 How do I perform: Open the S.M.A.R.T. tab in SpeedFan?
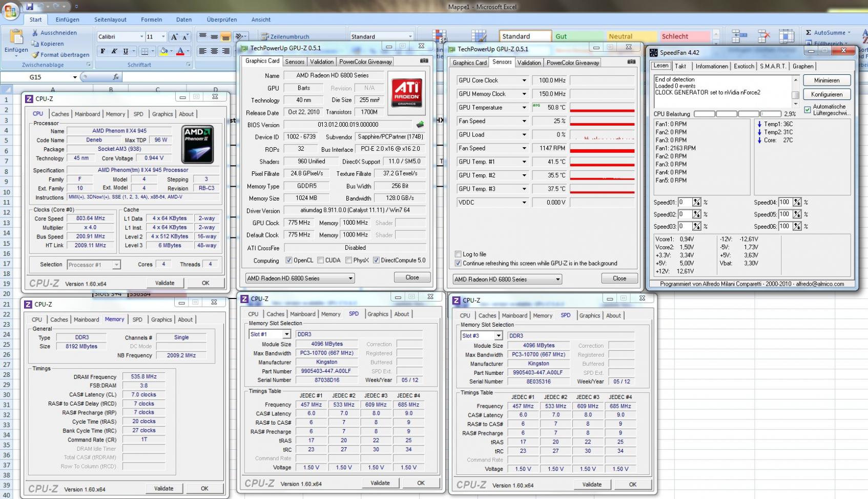point(773,66)
